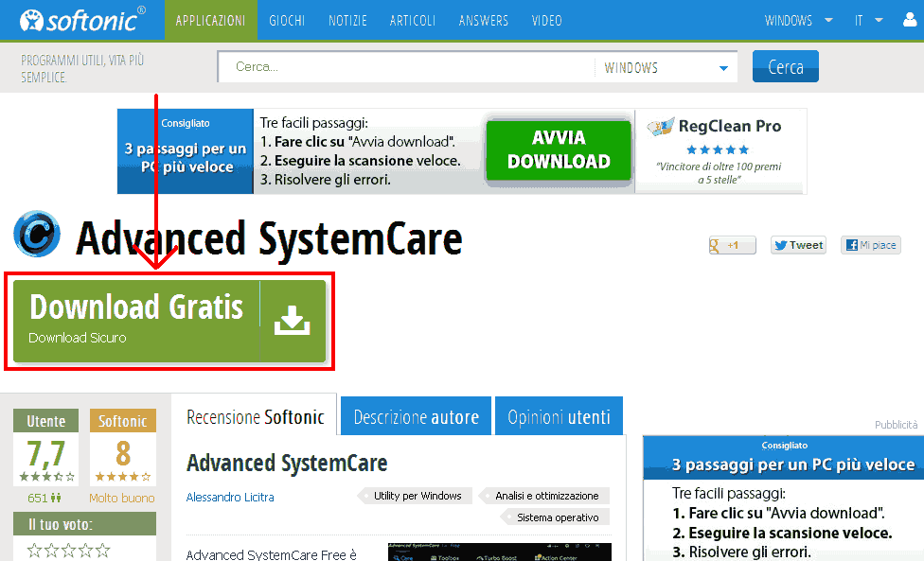
Task: Switch to Descrizione autore tab
Action: tap(416, 417)
